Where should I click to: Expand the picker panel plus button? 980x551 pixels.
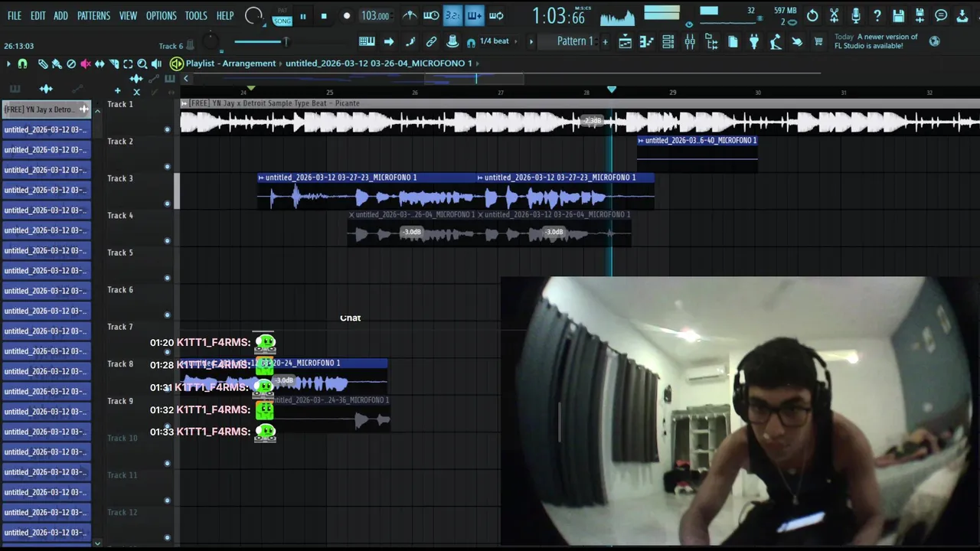tap(117, 91)
